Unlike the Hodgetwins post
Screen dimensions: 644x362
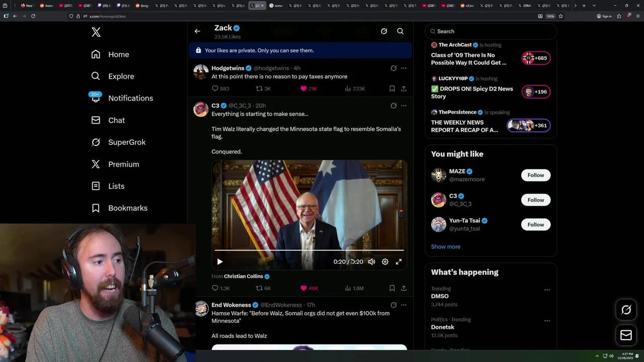click(x=308, y=88)
